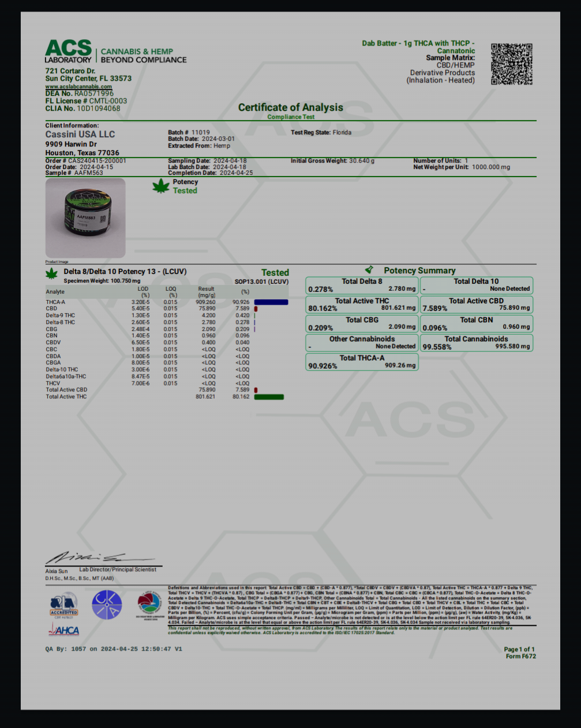Screen dimensions: 581x728
Task: Click the Total Active CBD summary box
Action: pyautogui.click(x=476, y=305)
